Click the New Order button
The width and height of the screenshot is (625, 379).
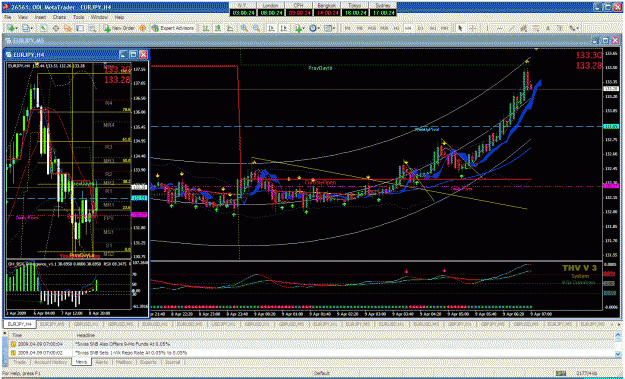click(x=119, y=28)
